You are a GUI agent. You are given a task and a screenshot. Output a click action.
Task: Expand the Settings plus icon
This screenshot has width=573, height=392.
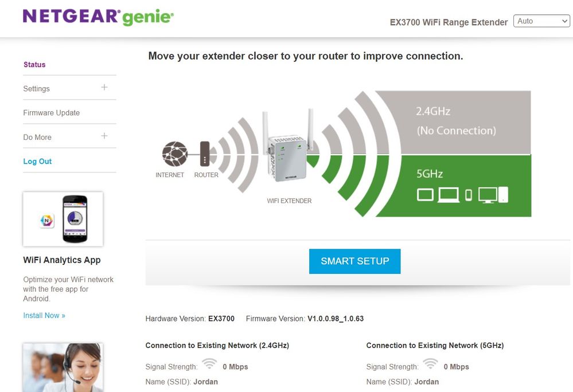pyautogui.click(x=104, y=87)
